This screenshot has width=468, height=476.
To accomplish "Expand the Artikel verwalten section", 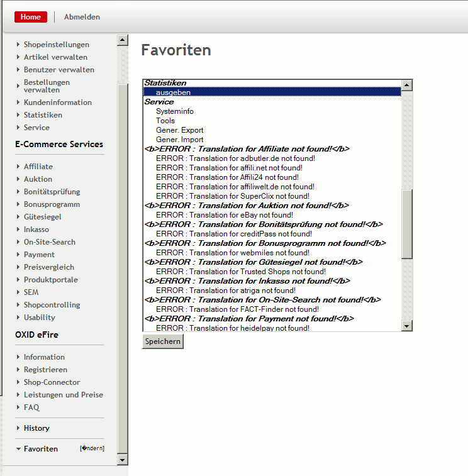I will coord(55,57).
